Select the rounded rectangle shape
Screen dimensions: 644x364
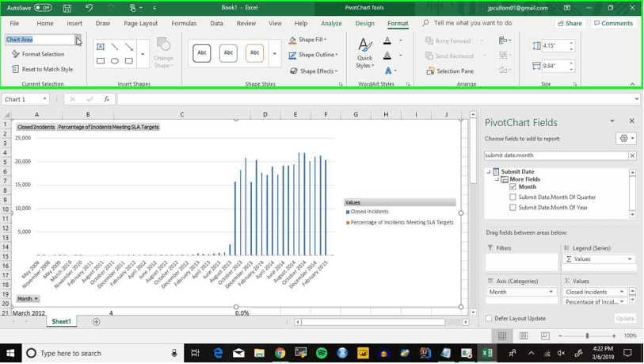(x=129, y=61)
